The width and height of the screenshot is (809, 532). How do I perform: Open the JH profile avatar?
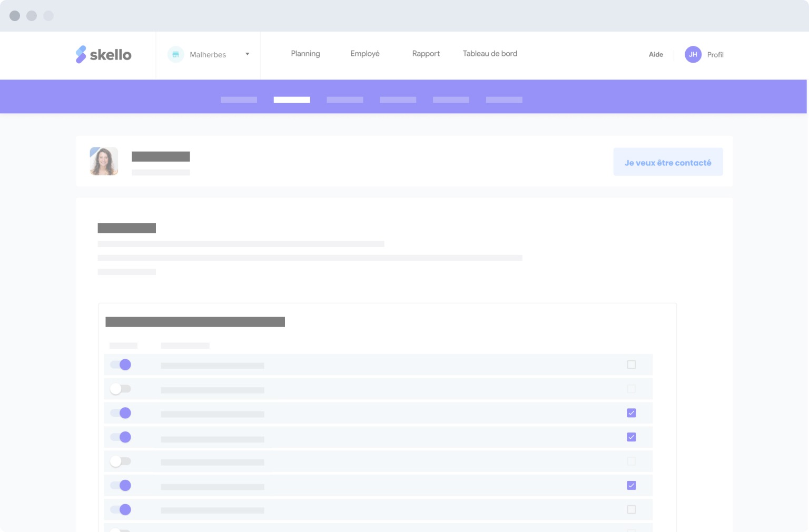pos(693,54)
